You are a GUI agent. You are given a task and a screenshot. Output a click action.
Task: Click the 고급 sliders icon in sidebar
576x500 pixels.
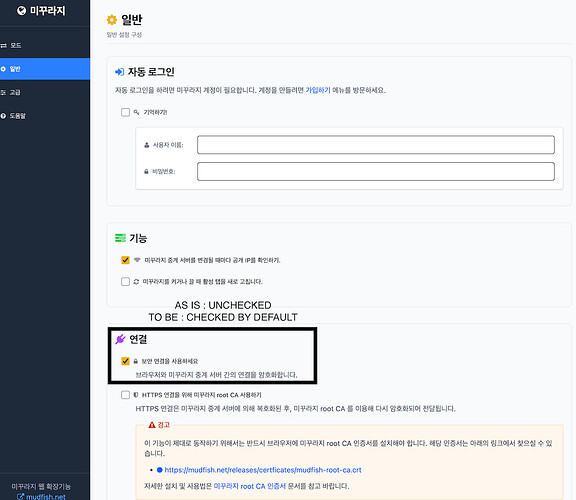click(3, 92)
